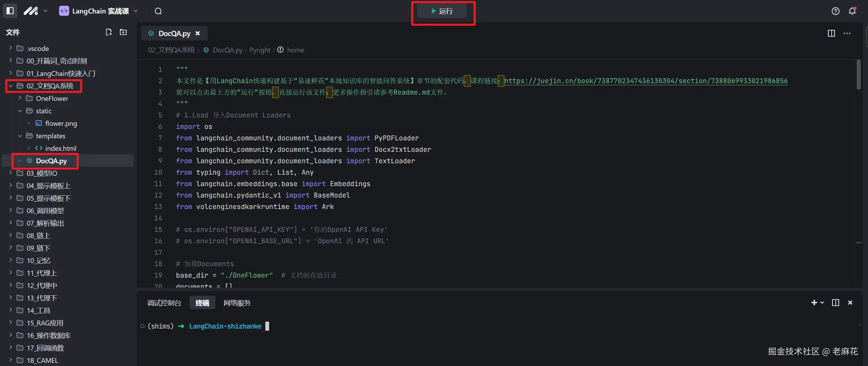868x366 pixels.
Task: Open LangChain 实战课 project dropdown
Action: click(136, 11)
